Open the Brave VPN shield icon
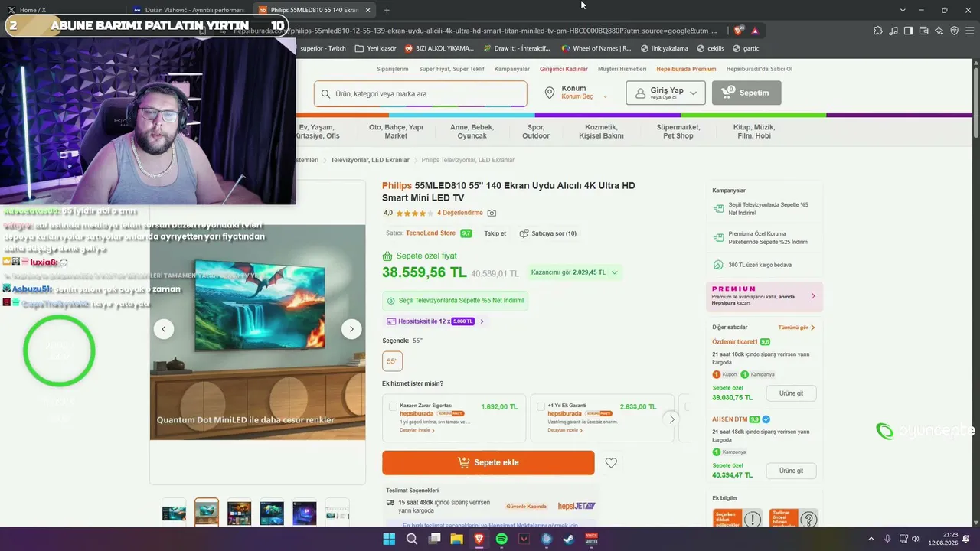 (x=954, y=31)
